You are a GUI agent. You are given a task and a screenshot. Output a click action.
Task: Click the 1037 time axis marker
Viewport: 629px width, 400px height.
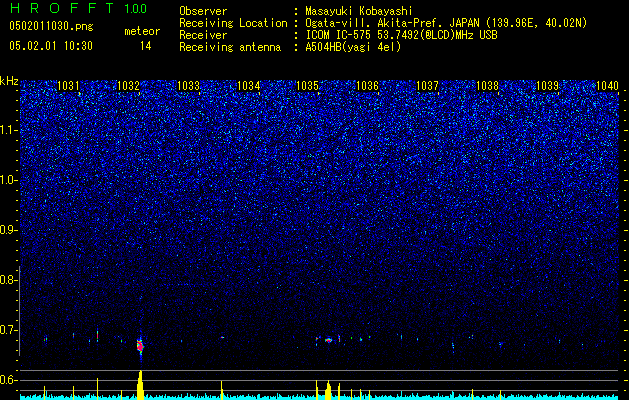(x=428, y=86)
